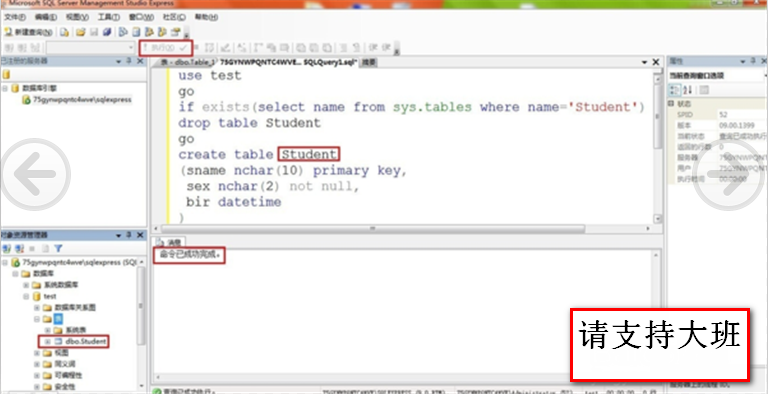Expand the 数据库关系图 folder
Image resolution: width=768 pixels, height=394 pixels.
point(37,308)
